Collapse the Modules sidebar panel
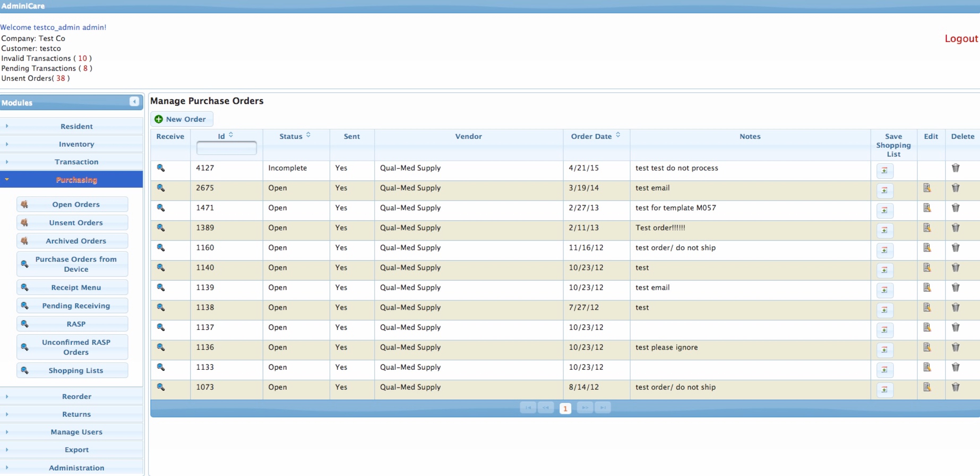This screenshot has width=980, height=476. pyautogui.click(x=134, y=101)
